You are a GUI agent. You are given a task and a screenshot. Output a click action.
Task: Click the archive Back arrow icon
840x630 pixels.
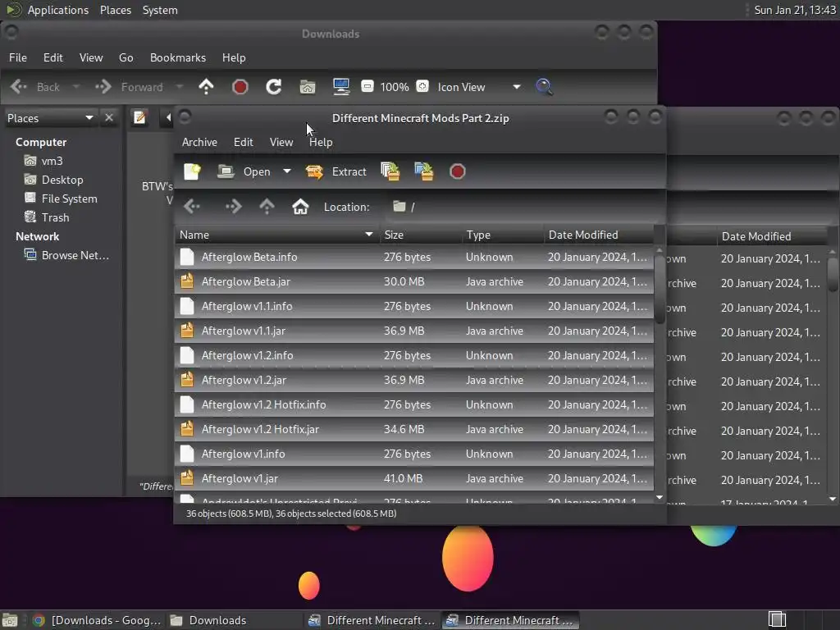[192, 206]
